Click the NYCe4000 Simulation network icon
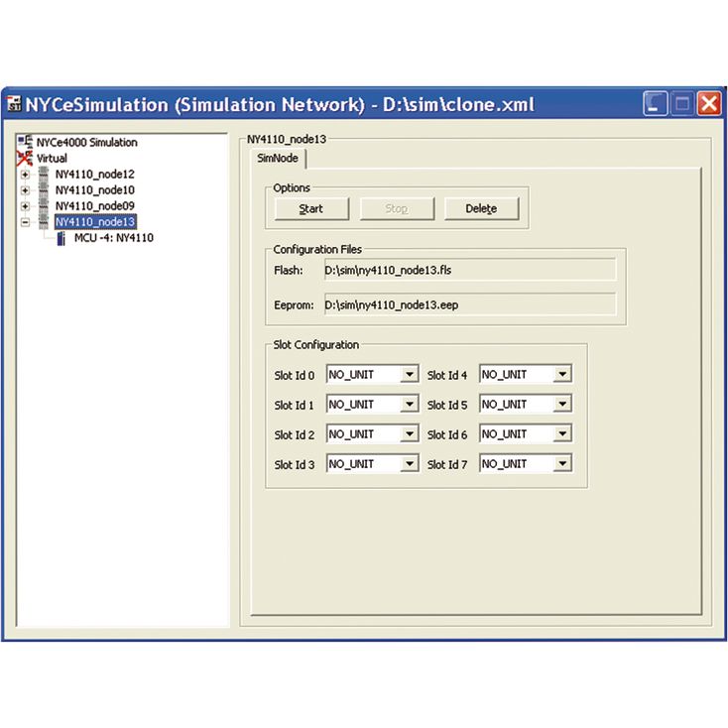The width and height of the screenshot is (728, 728). pos(25,142)
